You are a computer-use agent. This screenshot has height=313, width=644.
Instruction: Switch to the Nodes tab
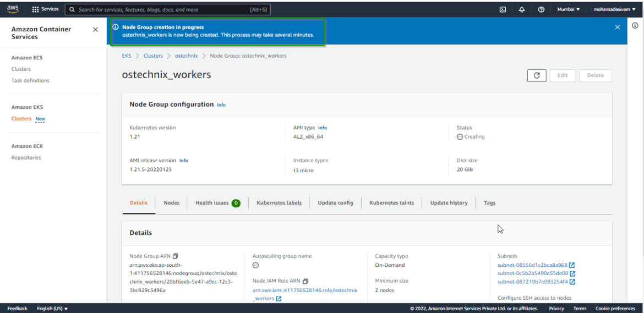171,203
